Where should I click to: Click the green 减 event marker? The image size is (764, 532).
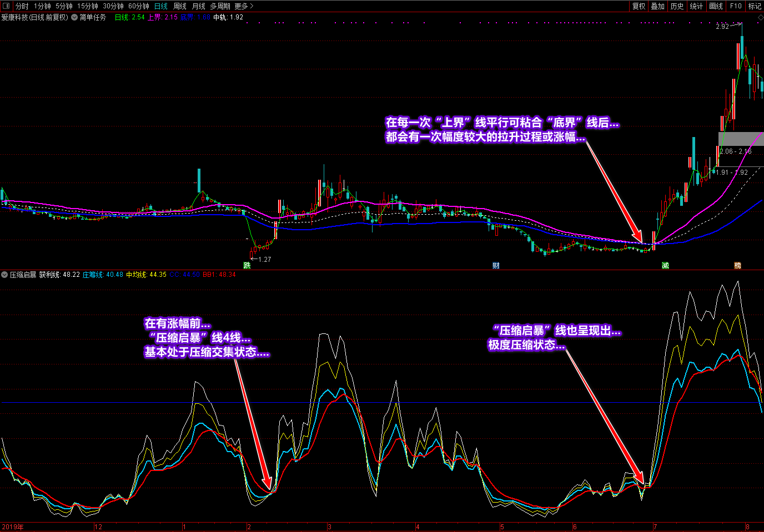pos(665,266)
